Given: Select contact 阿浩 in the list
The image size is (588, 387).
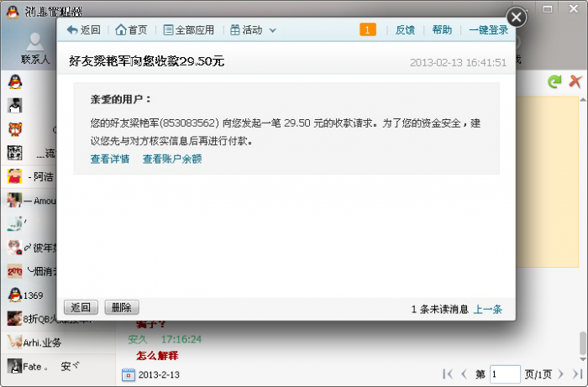Looking at the screenshot, I should pyautogui.click(x=29, y=176).
